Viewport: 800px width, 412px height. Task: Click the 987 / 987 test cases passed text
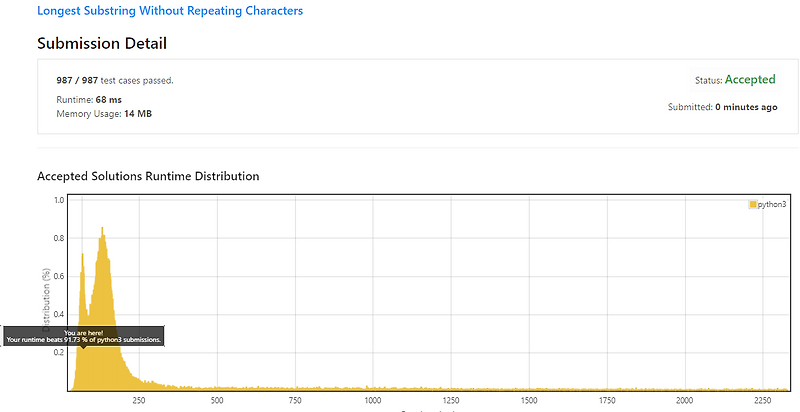pos(115,81)
